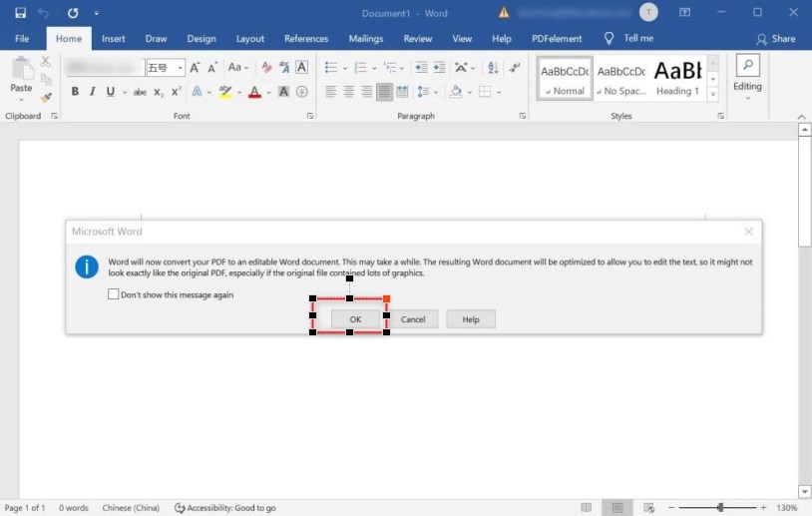Close the Microsoft Word dialog

pos(749,232)
